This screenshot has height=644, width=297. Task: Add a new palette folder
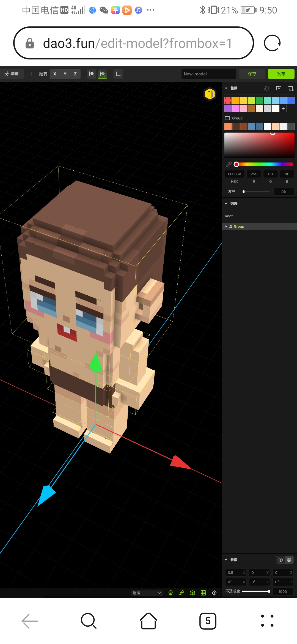279,88
